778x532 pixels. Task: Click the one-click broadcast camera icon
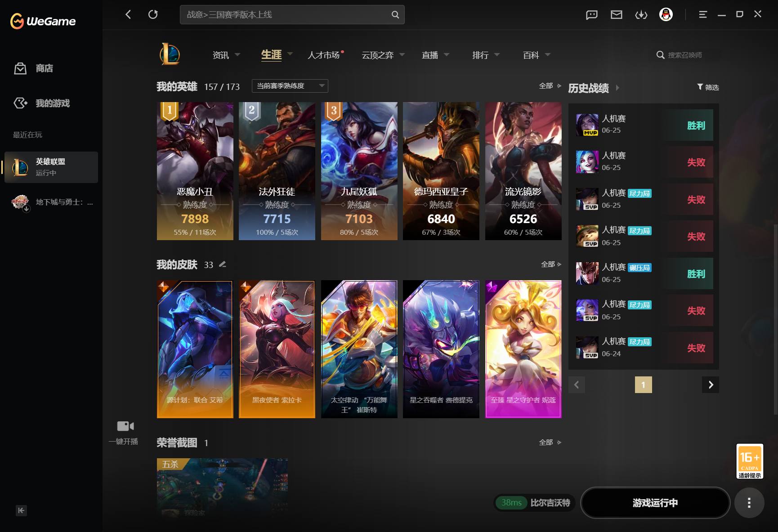pos(125,426)
